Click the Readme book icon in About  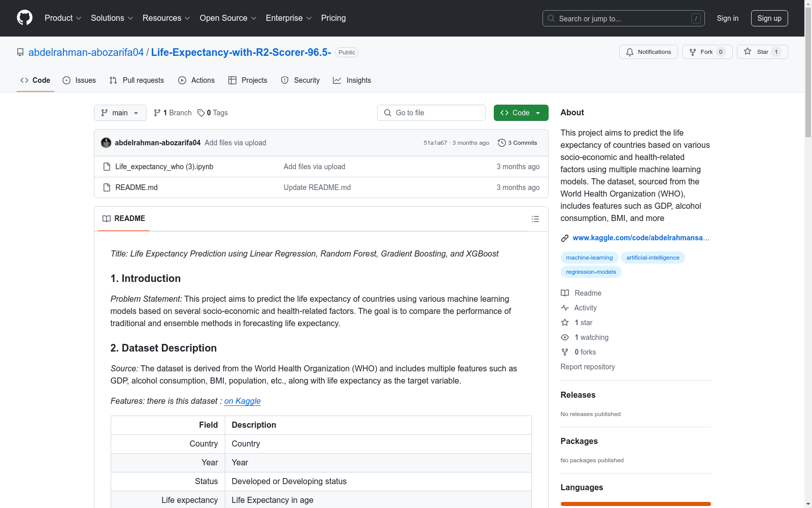coord(565,293)
